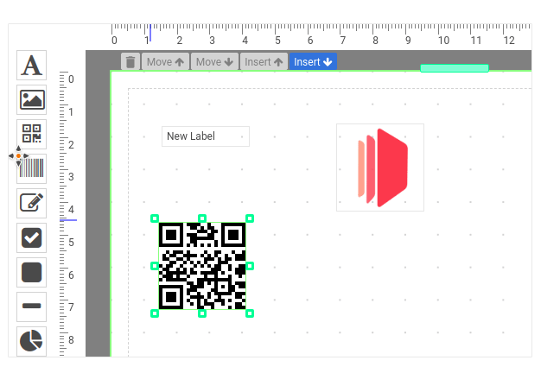Click the right-middle resize handle of QR code
Screen dimensions: 560x392
(250, 266)
